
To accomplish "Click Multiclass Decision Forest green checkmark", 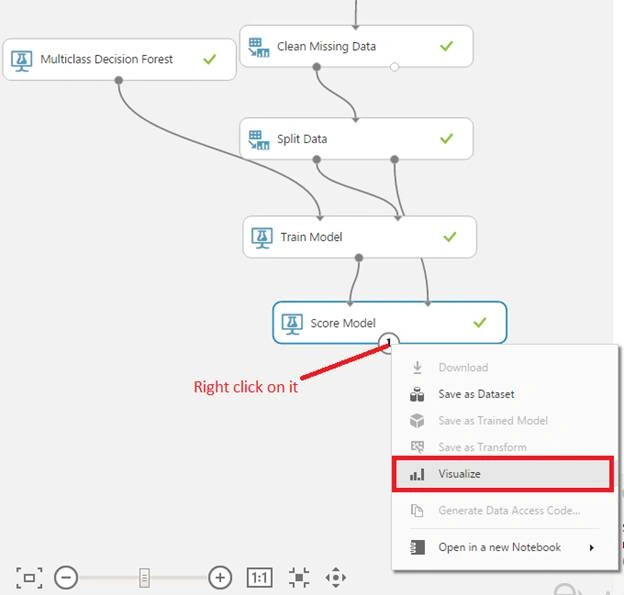I will tap(210, 59).
